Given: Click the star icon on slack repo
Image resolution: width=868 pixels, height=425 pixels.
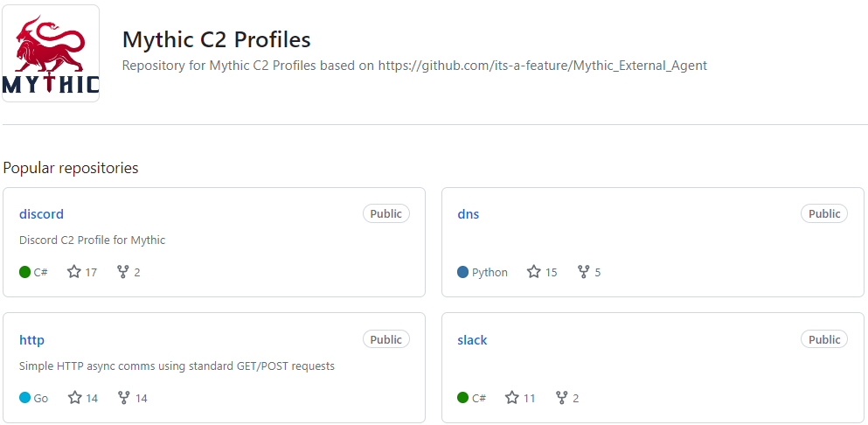Looking at the screenshot, I should point(512,398).
